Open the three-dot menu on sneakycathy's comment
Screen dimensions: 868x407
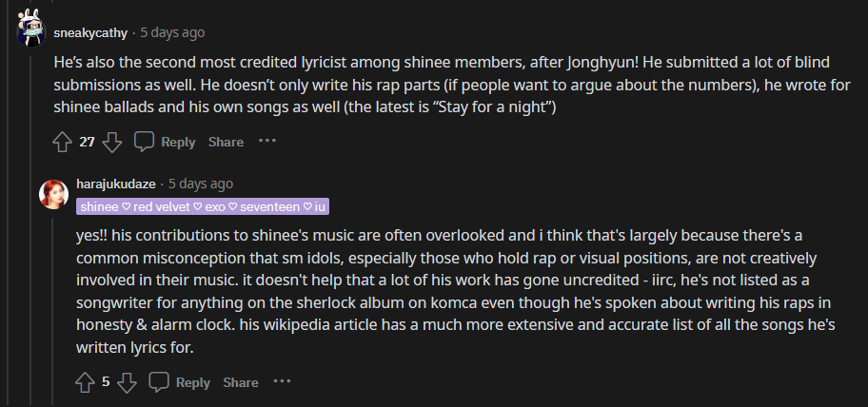click(x=267, y=141)
